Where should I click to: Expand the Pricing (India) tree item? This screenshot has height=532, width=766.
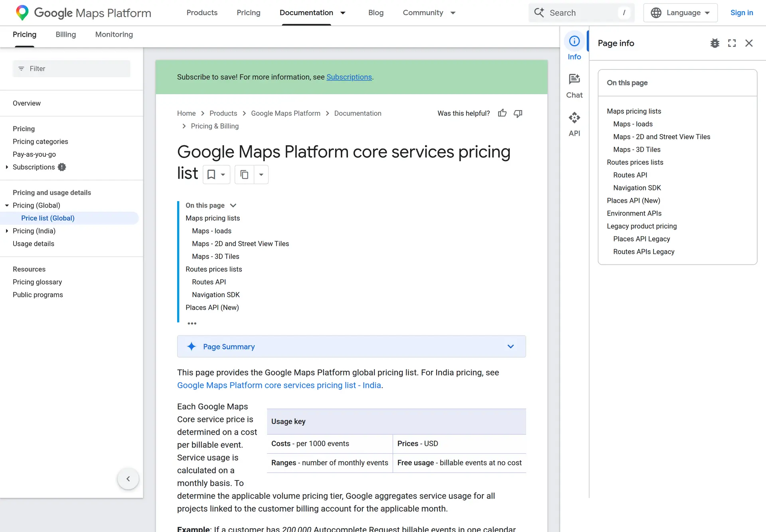[x=7, y=231]
